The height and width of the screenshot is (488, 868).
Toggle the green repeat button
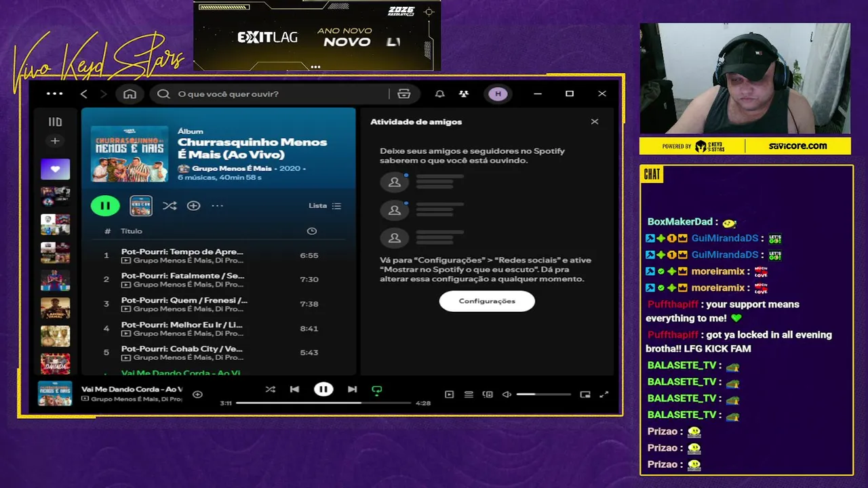(x=377, y=390)
